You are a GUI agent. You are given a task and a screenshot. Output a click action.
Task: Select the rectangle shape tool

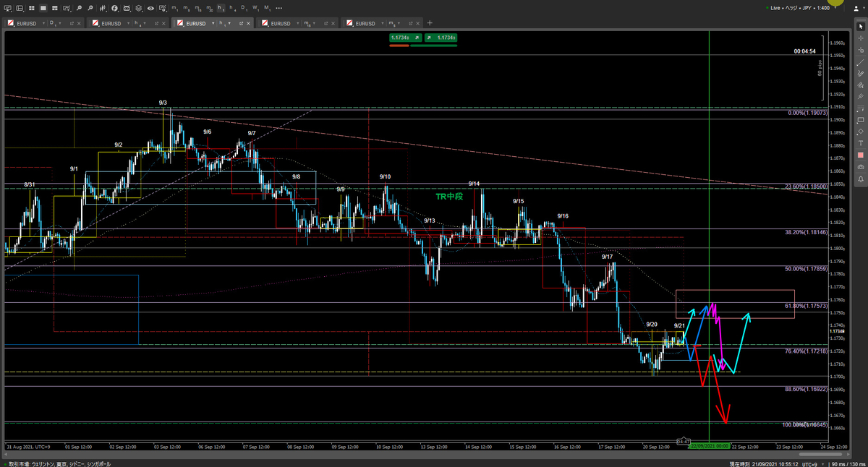pyautogui.click(x=860, y=119)
